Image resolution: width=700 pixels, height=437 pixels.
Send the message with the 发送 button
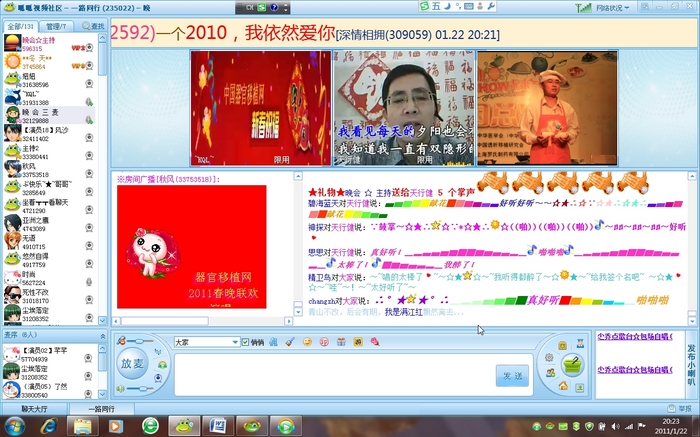[x=512, y=376]
